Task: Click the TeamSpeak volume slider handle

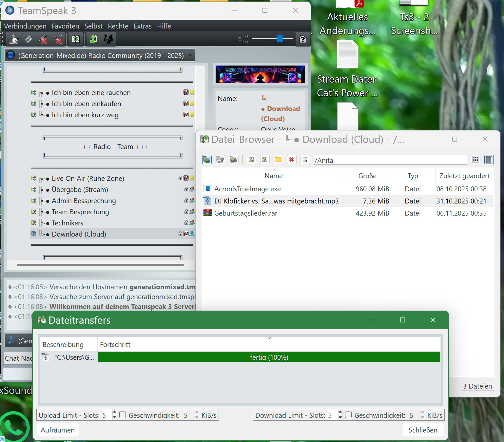Action: (x=280, y=39)
